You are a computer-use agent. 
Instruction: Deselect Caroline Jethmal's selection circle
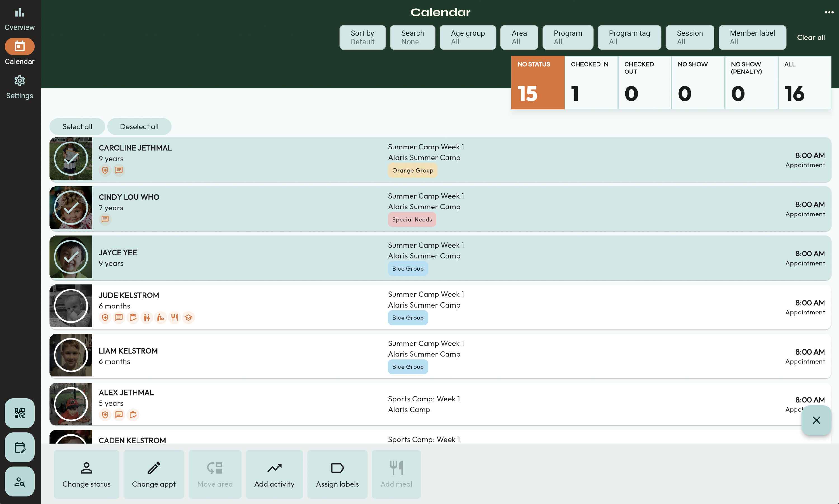click(x=71, y=159)
